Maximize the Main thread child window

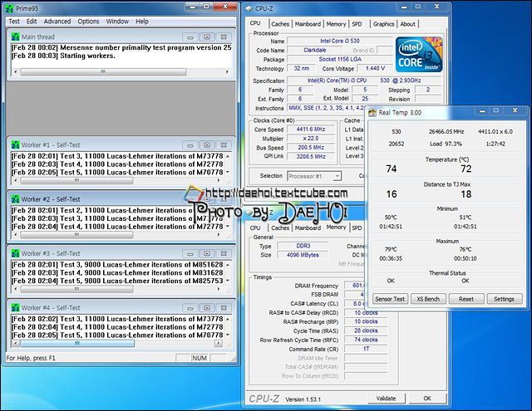(x=207, y=37)
